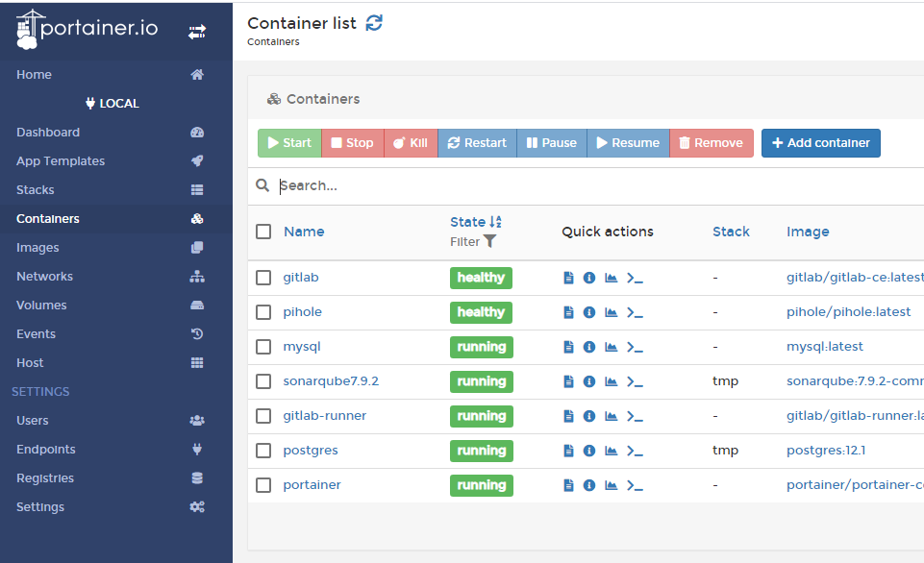
Task: Refresh the container list
Action: [x=374, y=23]
